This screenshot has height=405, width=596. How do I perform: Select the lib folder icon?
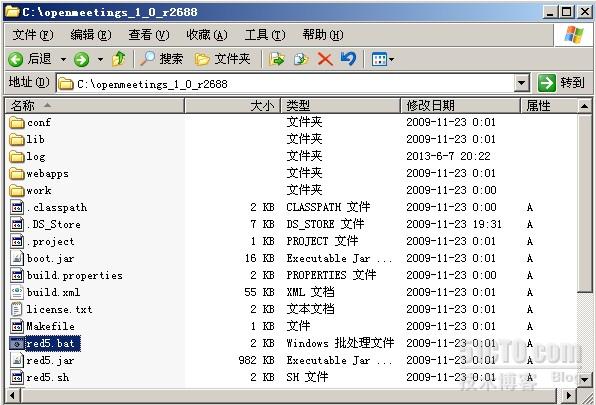click(17, 139)
